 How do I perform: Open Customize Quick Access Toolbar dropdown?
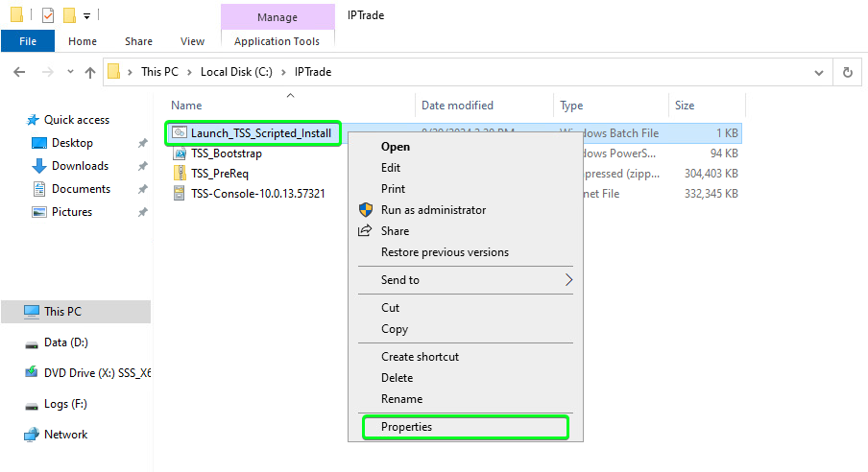87,16
